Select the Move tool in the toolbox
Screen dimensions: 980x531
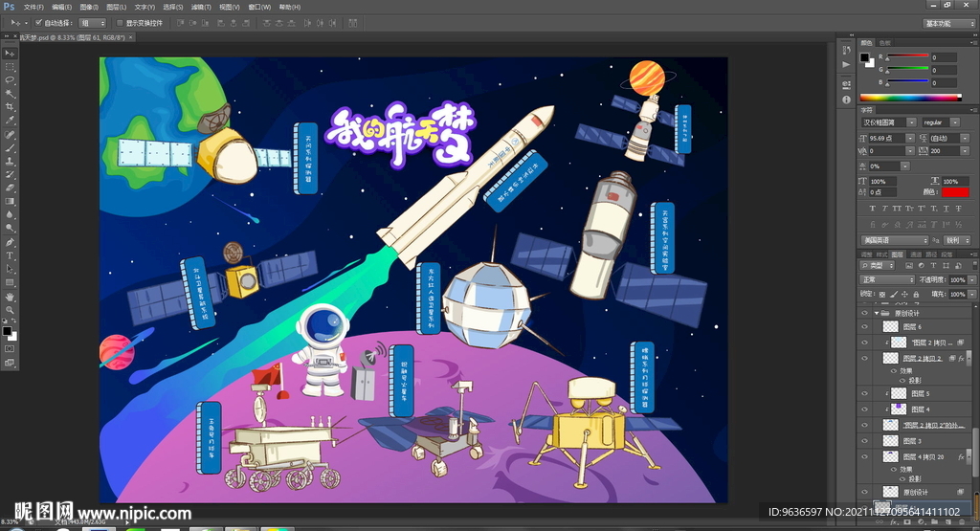[10, 54]
